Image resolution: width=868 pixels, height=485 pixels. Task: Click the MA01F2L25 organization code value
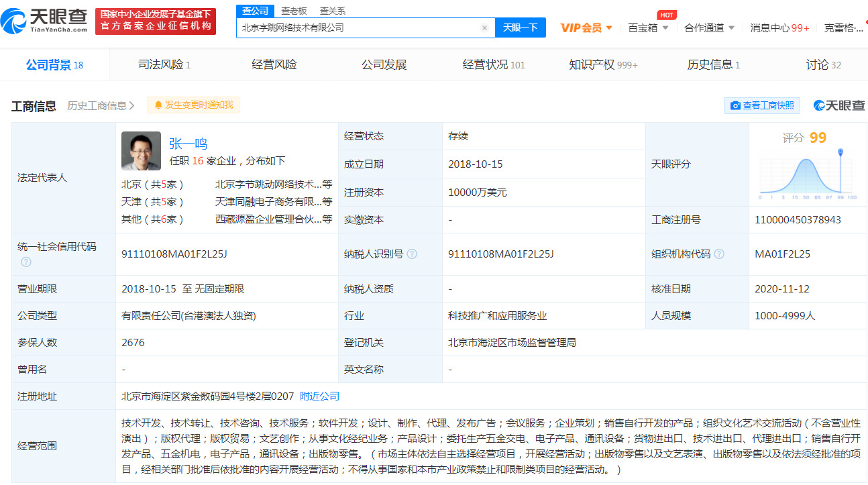tap(782, 254)
